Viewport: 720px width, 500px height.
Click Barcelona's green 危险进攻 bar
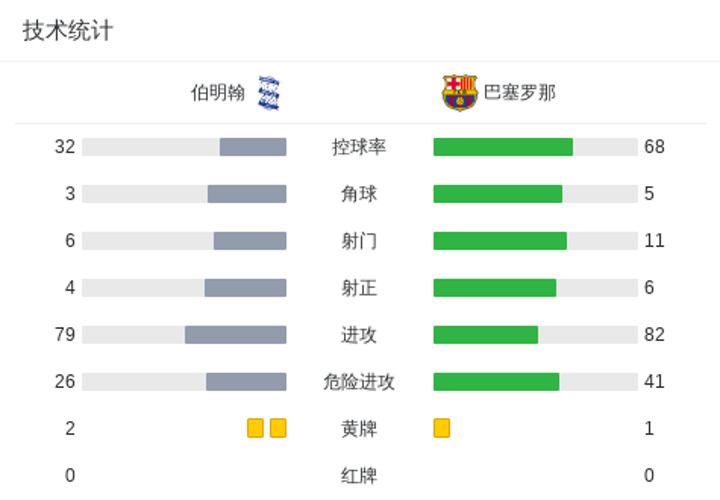(x=496, y=382)
